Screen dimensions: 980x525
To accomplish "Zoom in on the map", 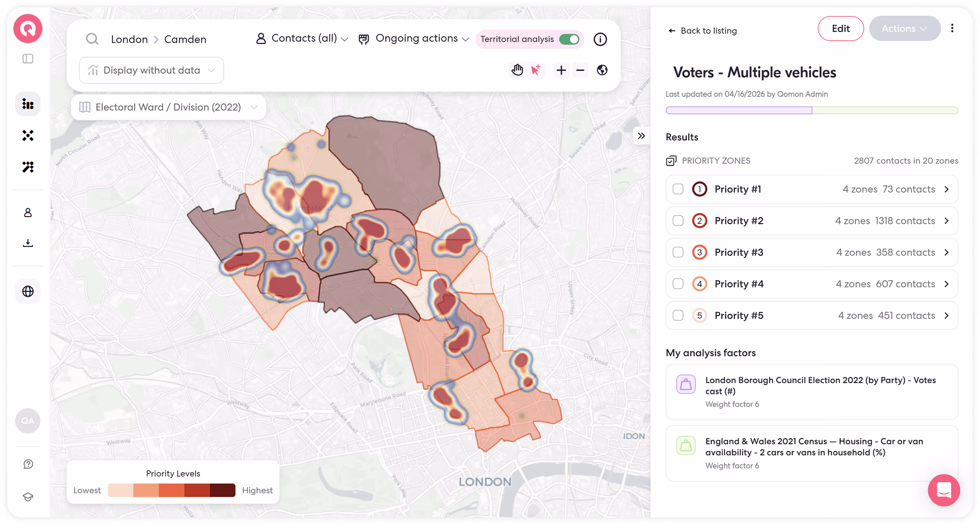I will (561, 70).
